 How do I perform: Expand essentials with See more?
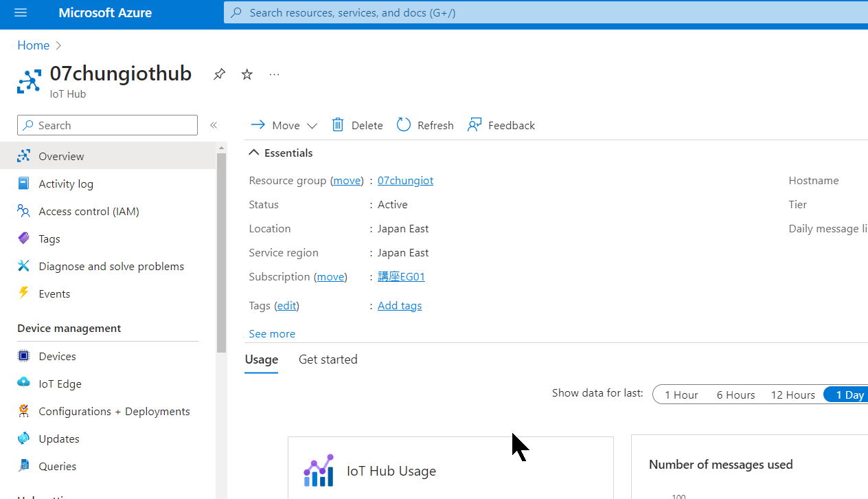(x=272, y=333)
